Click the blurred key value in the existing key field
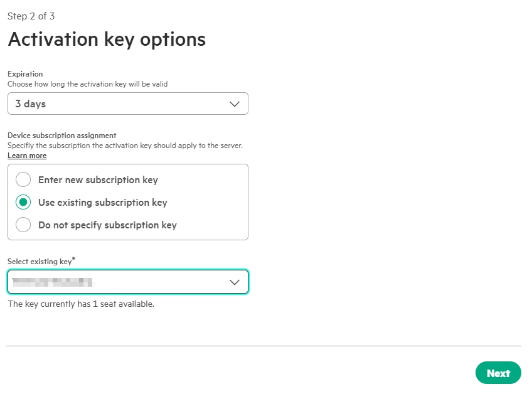This screenshot has height=394, width=532. point(53,282)
